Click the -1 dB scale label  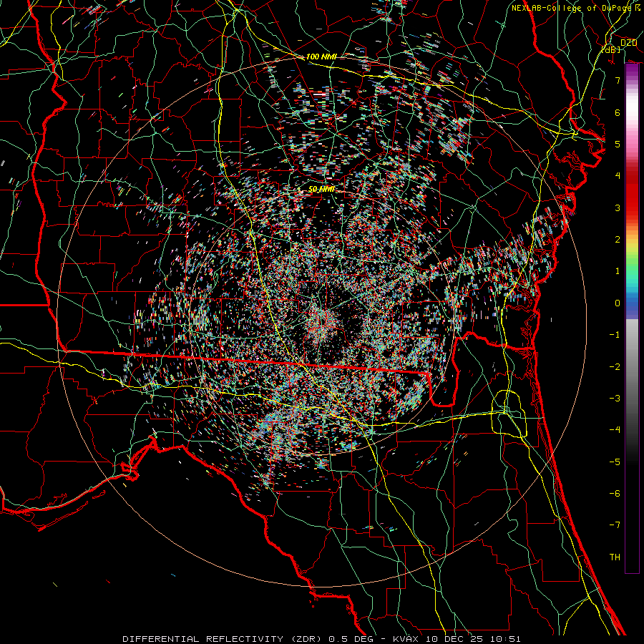[x=615, y=335]
